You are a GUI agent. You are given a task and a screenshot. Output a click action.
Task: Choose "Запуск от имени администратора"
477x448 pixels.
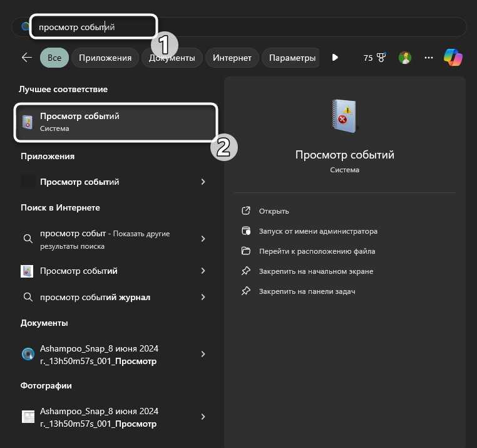point(318,231)
